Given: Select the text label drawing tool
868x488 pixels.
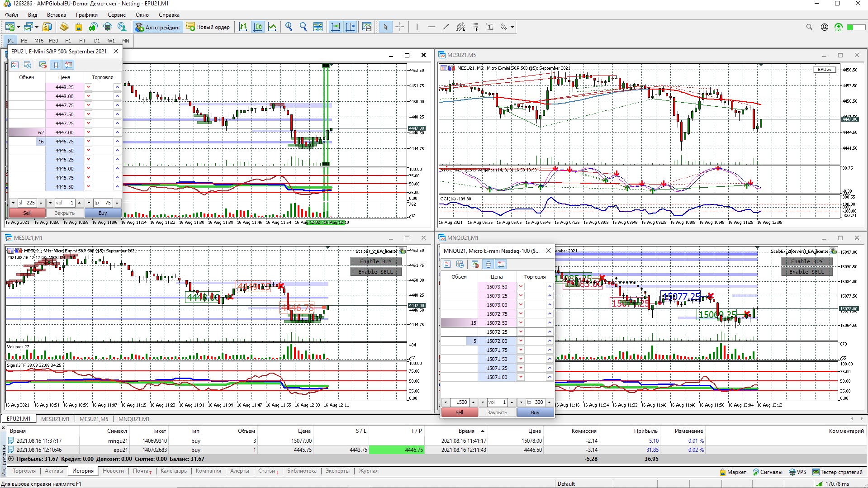Looking at the screenshot, I should click(489, 27).
